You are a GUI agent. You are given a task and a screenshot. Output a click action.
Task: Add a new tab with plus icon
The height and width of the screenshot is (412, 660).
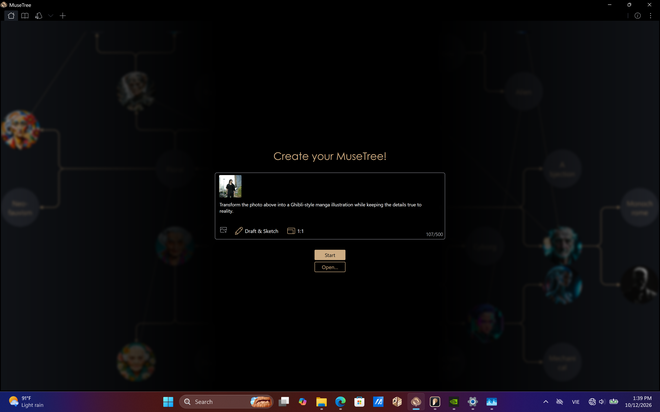pyautogui.click(x=63, y=16)
